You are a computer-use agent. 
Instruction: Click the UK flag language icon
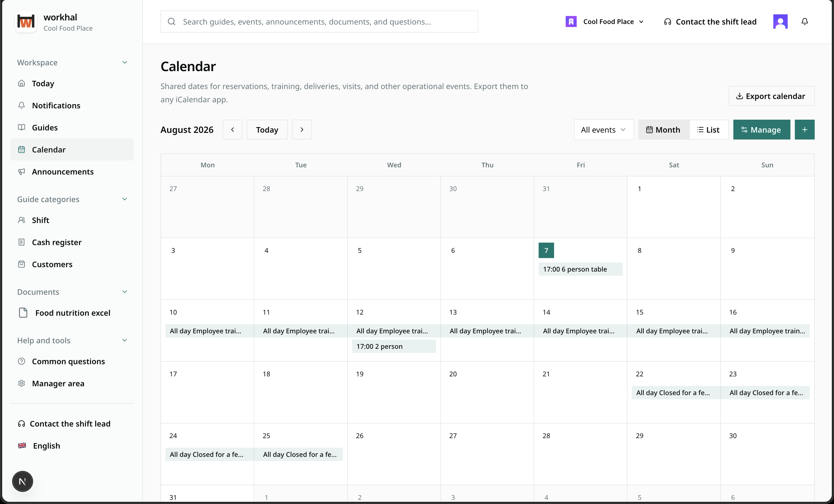tap(22, 446)
